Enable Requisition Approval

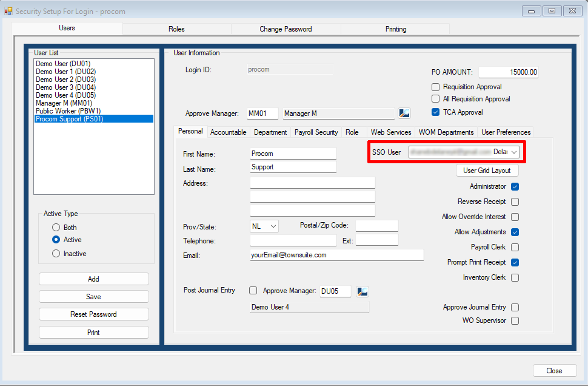pos(435,87)
